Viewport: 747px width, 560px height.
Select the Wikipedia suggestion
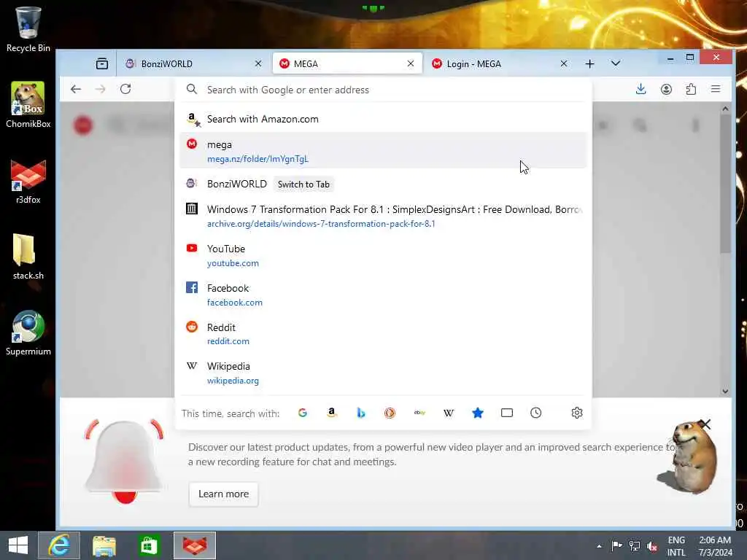384,373
